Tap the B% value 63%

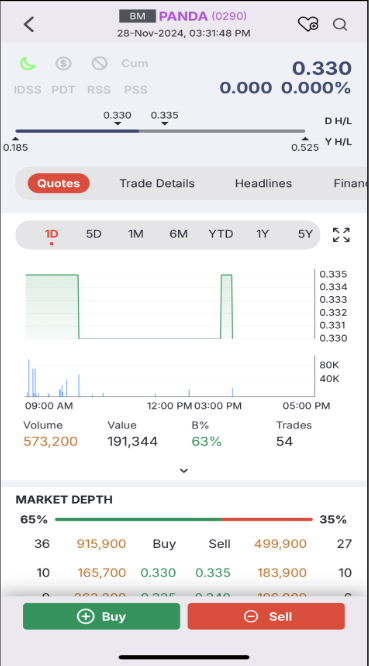206,442
